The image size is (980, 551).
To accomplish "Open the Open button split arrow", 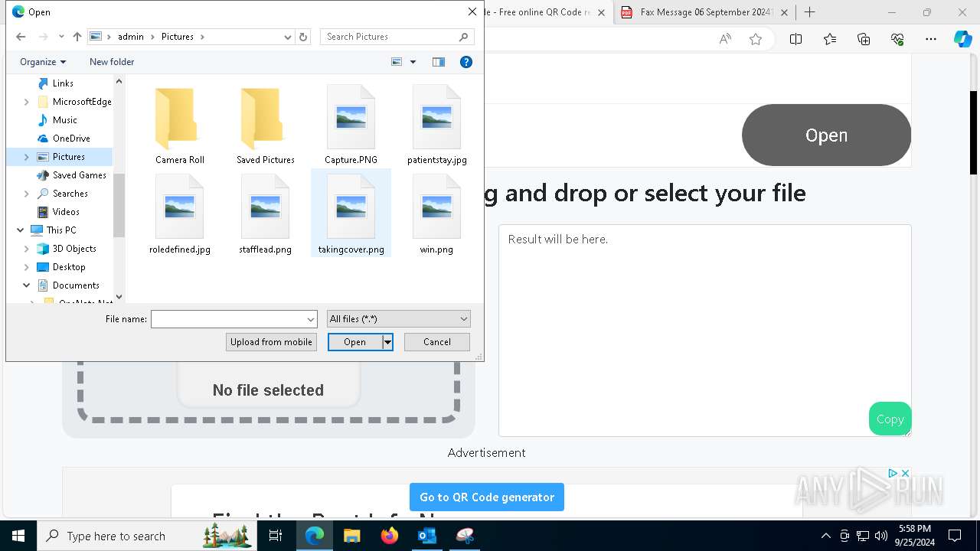I will (387, 342).
